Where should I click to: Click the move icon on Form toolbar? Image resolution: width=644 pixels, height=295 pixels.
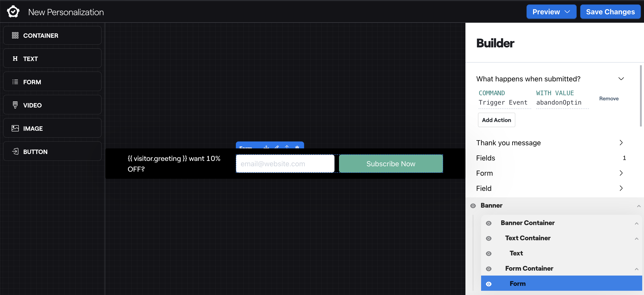click(266, 147)
